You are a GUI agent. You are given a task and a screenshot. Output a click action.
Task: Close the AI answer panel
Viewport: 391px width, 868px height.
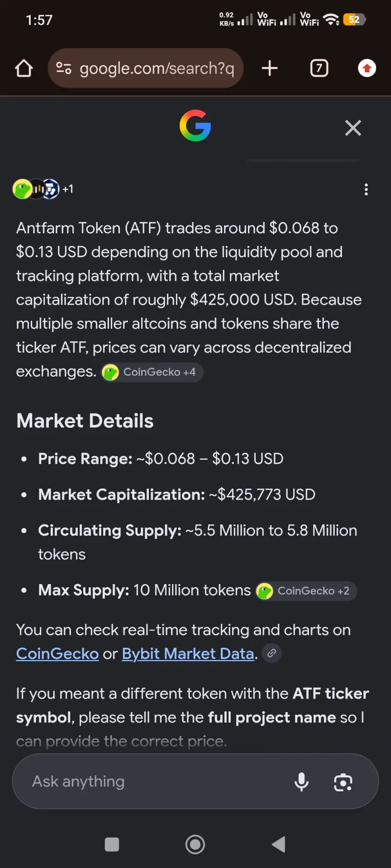(353, 128)
